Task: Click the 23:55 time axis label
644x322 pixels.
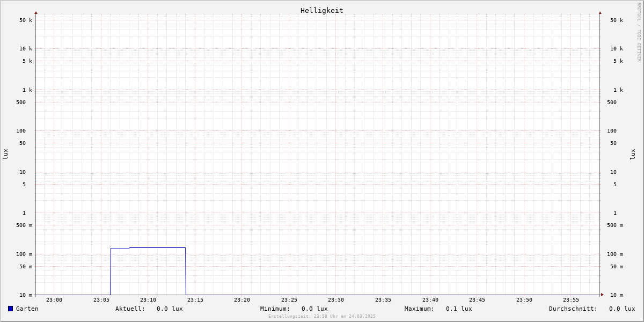Action: (571, 300)
